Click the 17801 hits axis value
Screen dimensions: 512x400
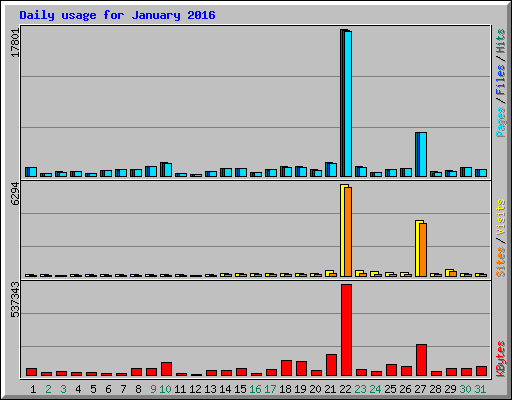point(15,43)
